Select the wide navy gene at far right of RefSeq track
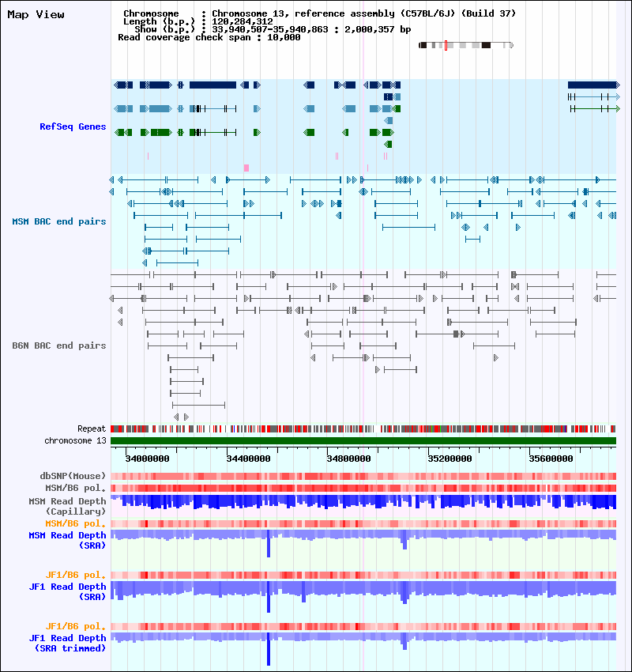632x672 pixels. [x=593, y=85]
